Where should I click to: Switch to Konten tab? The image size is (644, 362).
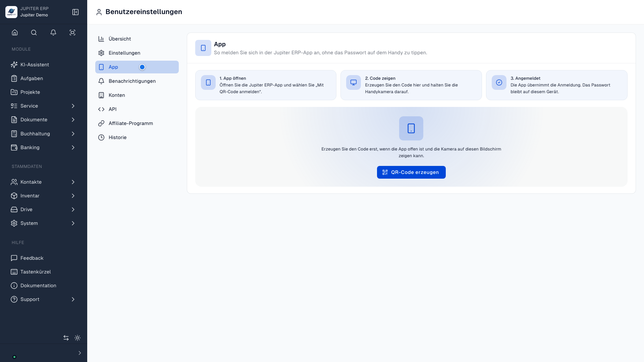coord(137,95)
